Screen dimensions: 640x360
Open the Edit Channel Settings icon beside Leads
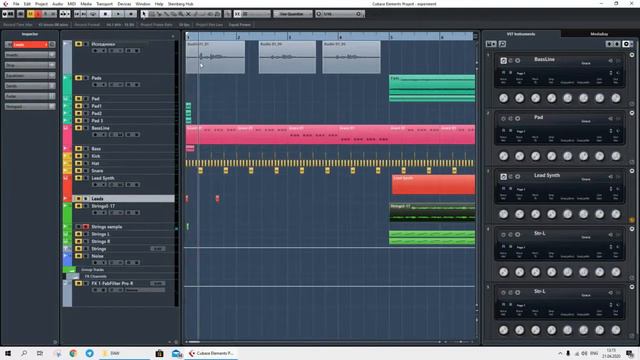click(52, 44)
